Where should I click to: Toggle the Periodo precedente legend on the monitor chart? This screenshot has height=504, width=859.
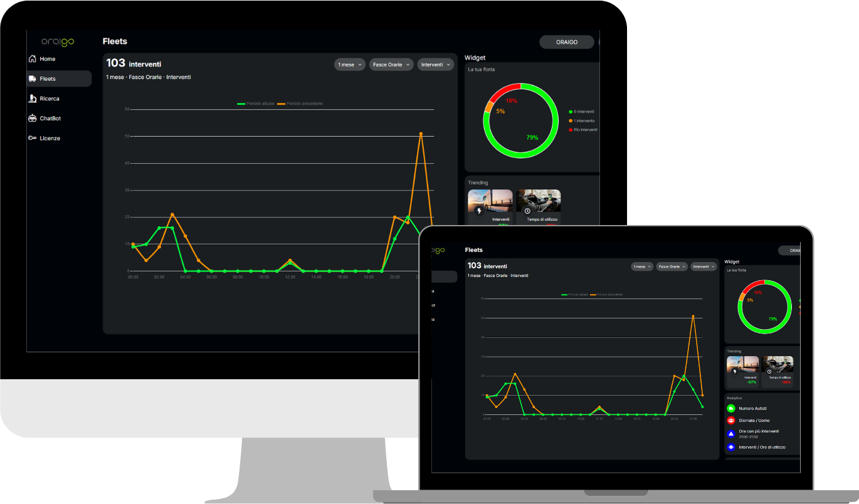301,103
